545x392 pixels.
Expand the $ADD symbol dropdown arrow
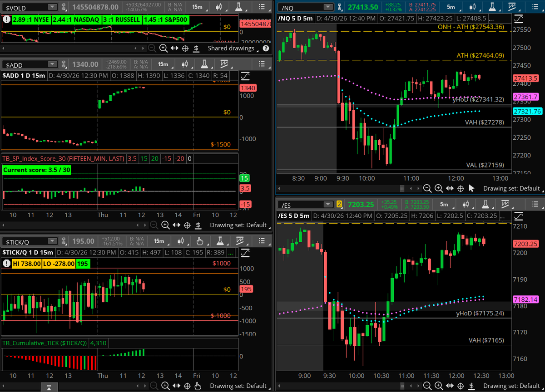(x=53, y=64)
